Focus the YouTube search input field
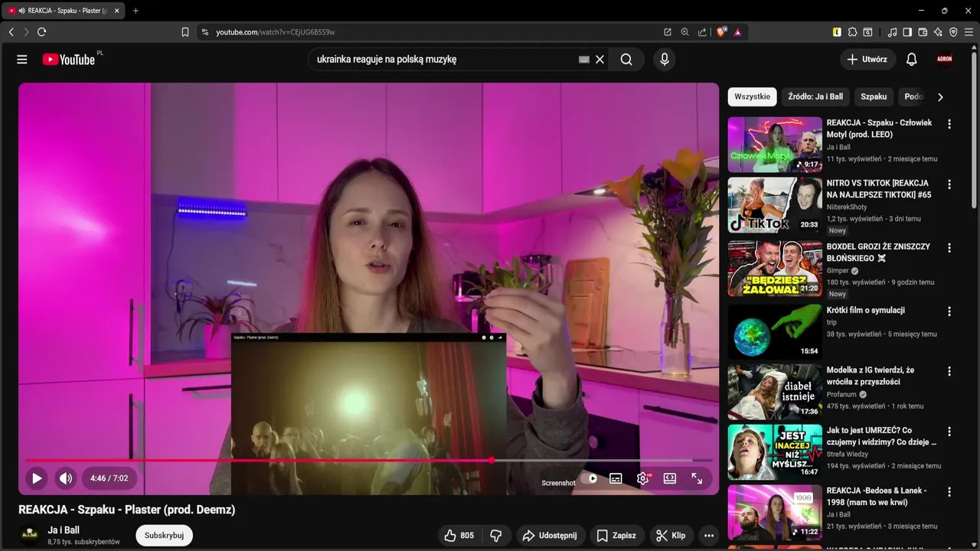980x551 pixels. click(444, 59)
